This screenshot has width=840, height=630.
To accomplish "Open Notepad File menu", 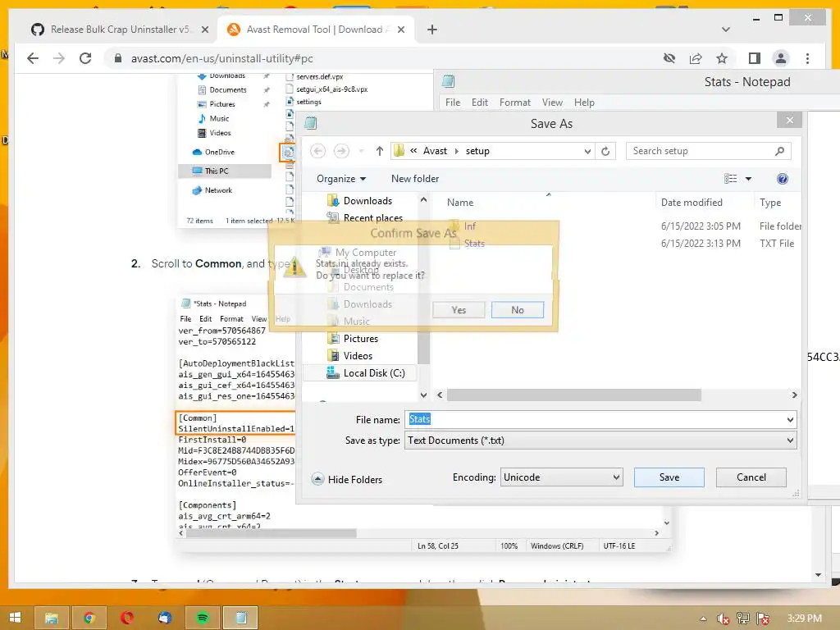I will [453, 103].
